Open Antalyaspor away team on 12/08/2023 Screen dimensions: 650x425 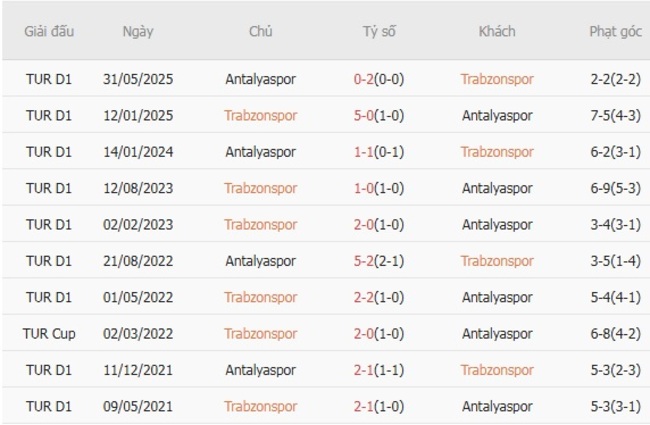pyautogui.click(x=497, y=188)
